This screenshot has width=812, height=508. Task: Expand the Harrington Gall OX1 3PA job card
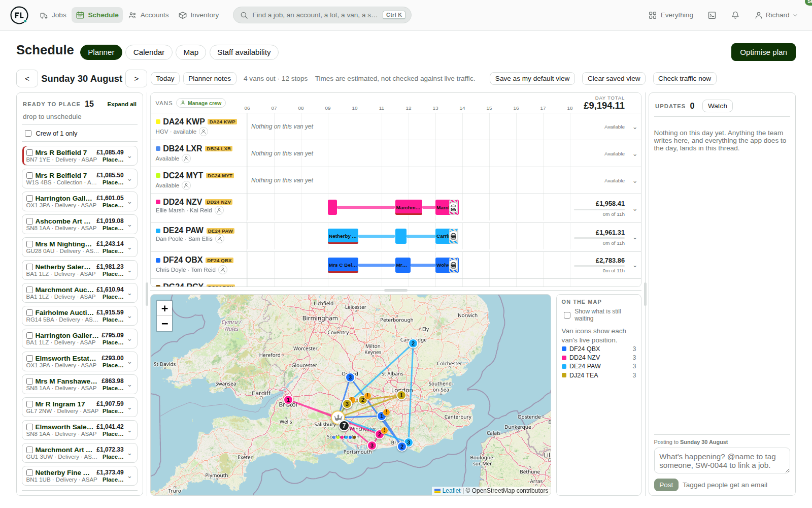[130, 202]
